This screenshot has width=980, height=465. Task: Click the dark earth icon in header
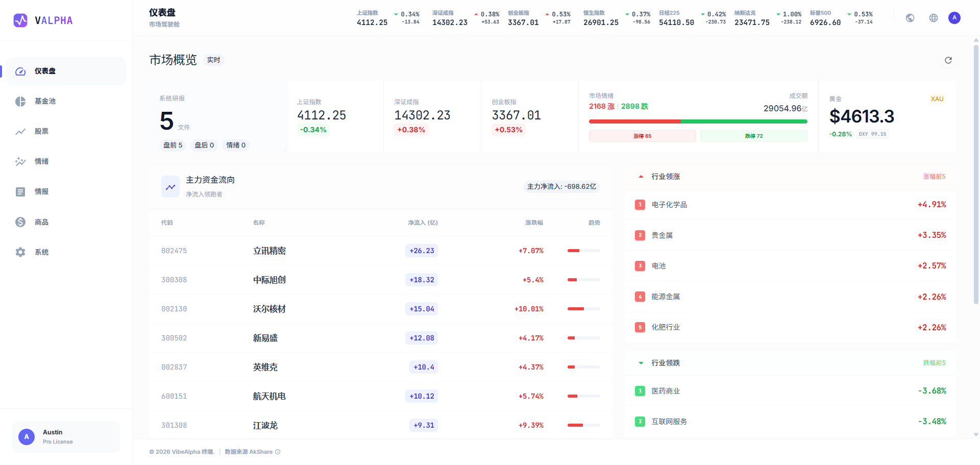pos(910,18)
